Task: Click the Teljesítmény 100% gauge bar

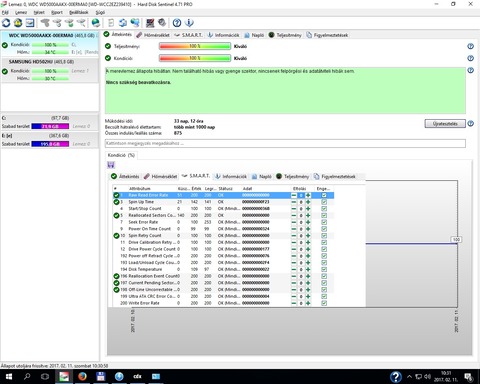Action: click(195, 46)
